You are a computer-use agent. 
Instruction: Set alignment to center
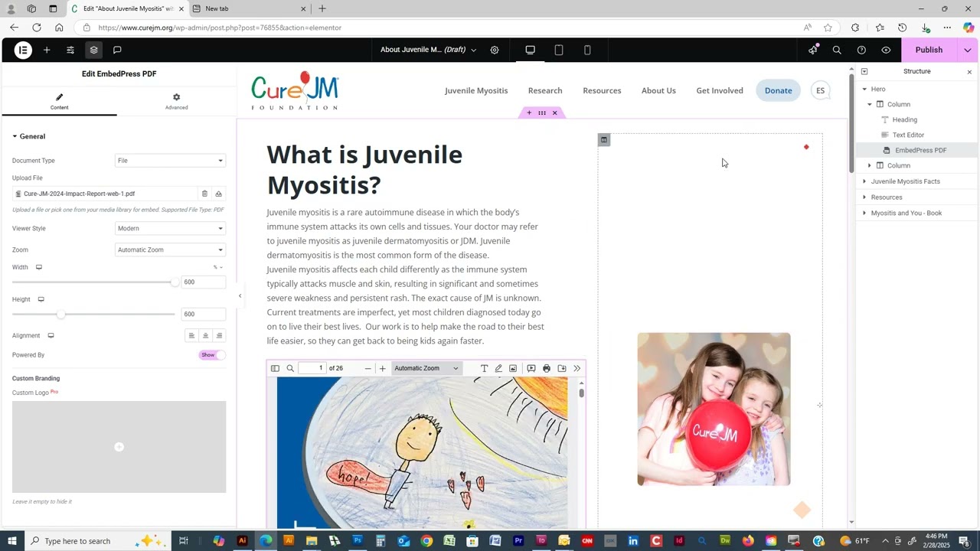point(205,335)
